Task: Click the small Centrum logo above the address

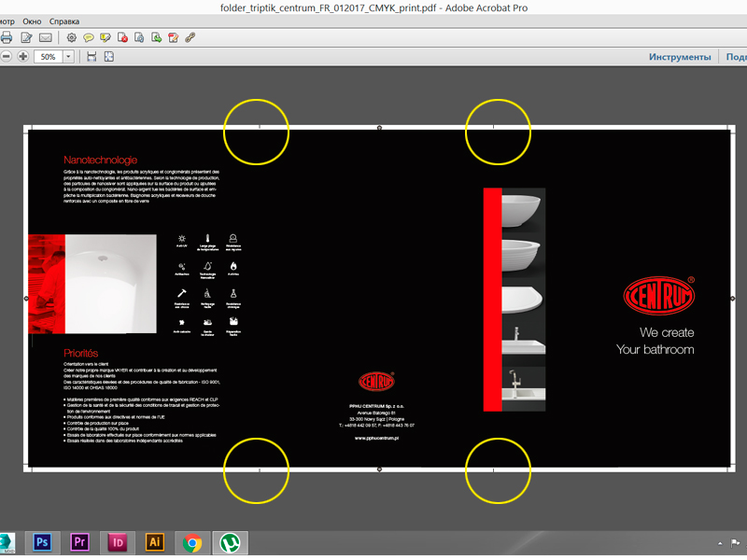Action: 376,382
